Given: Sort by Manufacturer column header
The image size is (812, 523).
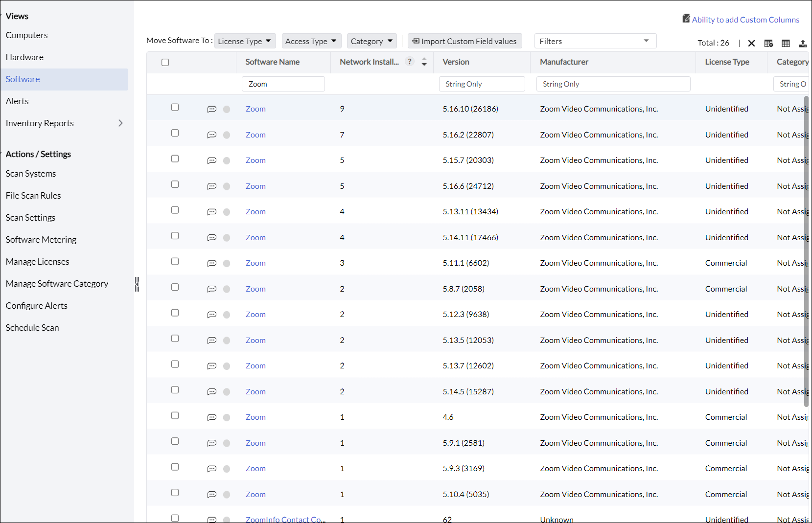Looking at the screenshot, I should pyautogui.click(x=564, y=62).
